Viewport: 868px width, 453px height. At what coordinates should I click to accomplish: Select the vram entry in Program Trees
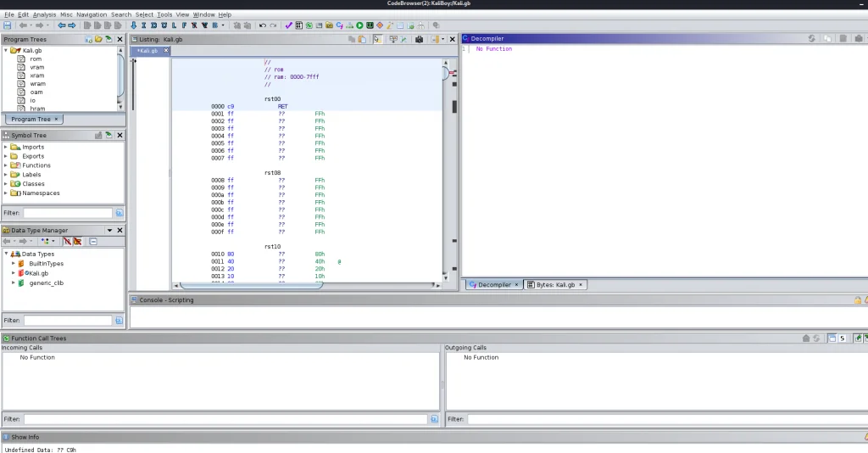pos(36,67)
